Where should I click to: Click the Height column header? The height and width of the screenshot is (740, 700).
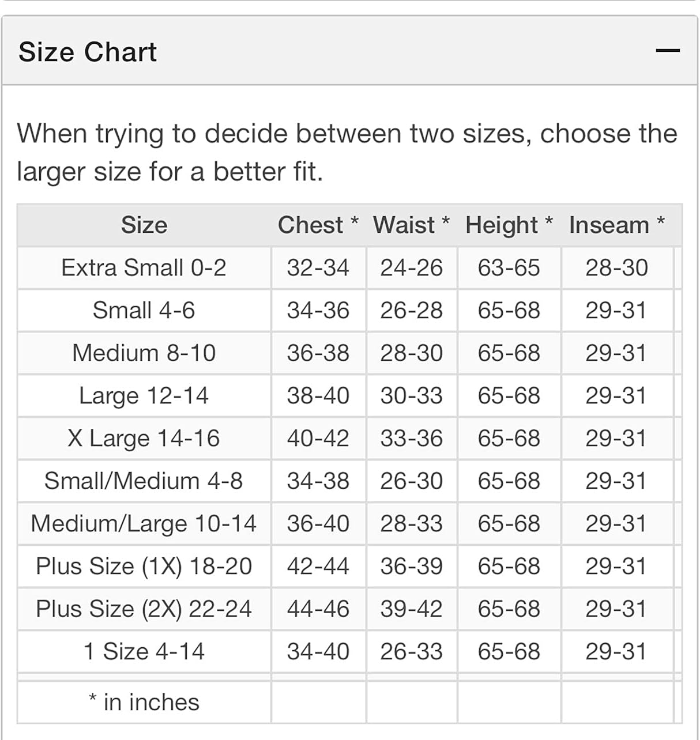coord(509,225)
